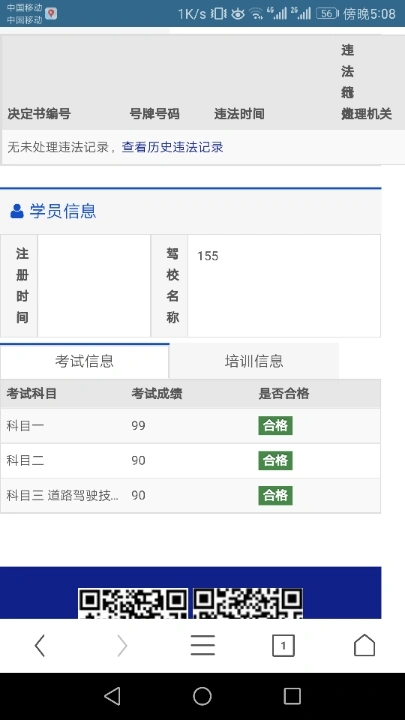This screenshot has width=405, height=720.
Task: Tap the battery indicator in status bar
Action: click(327, 14)
